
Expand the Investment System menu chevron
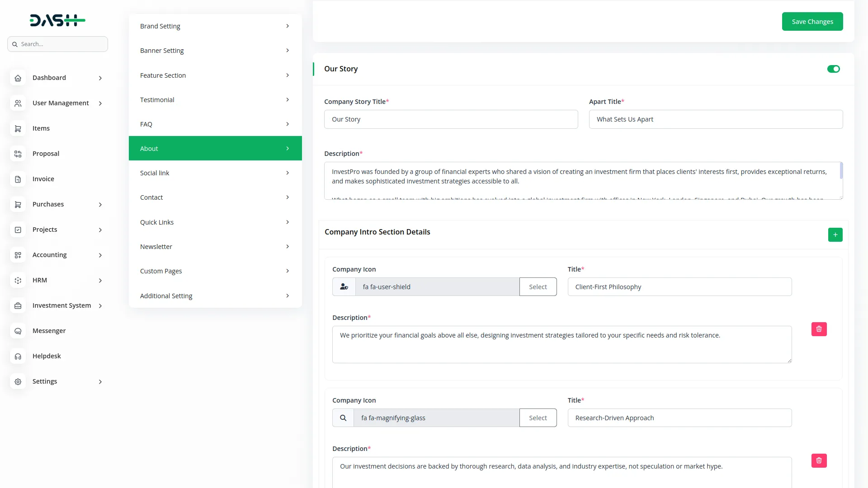(x=100, y=306)
